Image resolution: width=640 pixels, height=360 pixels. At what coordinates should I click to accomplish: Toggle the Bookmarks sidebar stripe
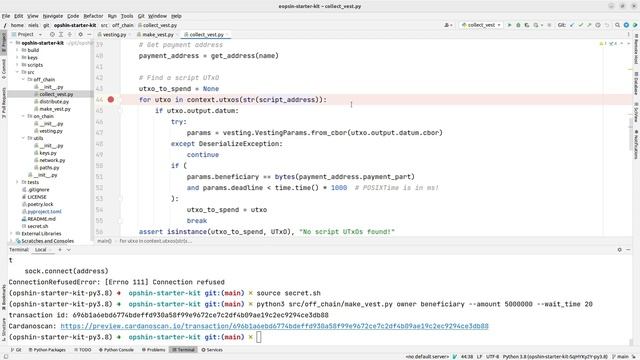point(4,297)
